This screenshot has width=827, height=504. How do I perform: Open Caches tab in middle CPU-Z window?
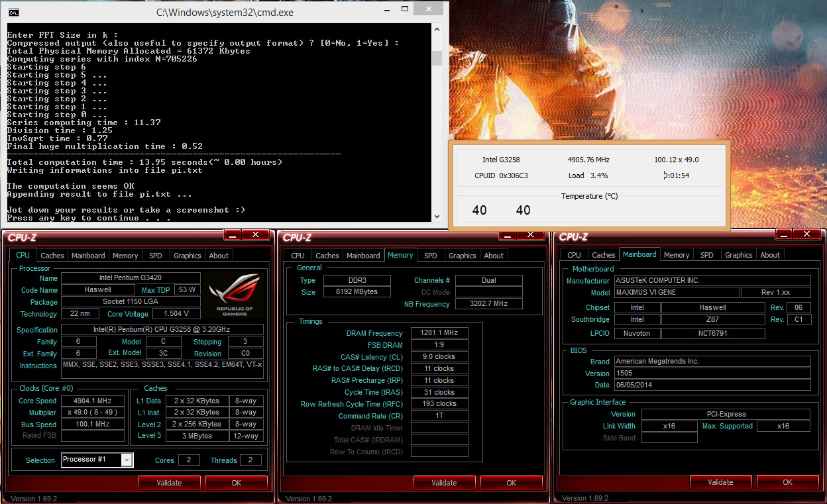pyautogui.click(x=327, y=256)
